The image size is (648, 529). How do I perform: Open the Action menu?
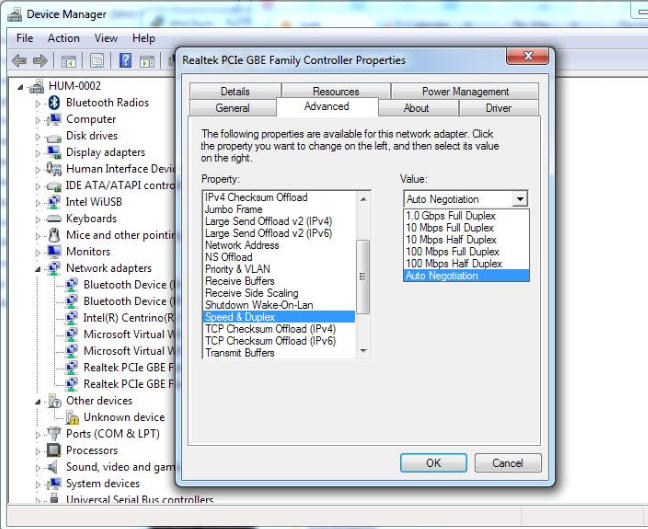[64, 38]
